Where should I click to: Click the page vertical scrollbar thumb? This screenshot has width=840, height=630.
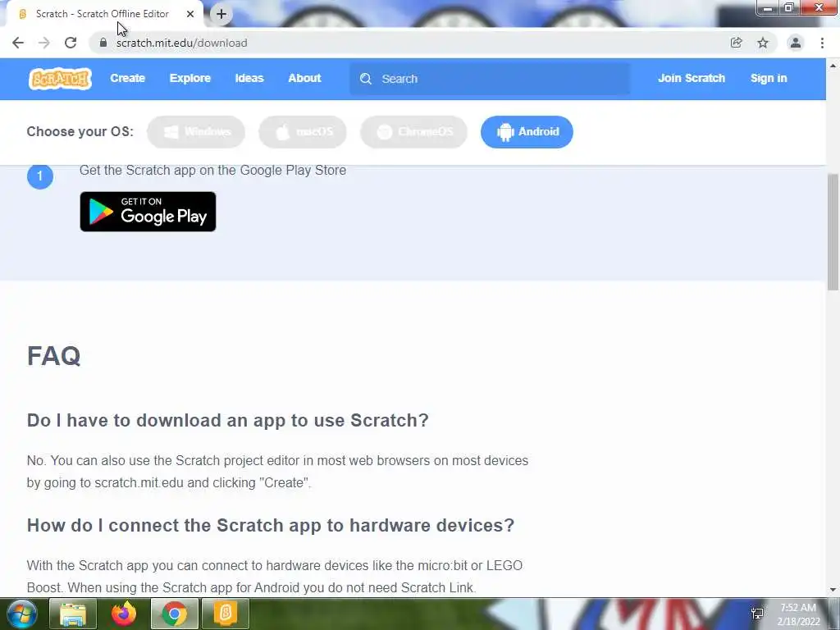(x=833, y=232)
